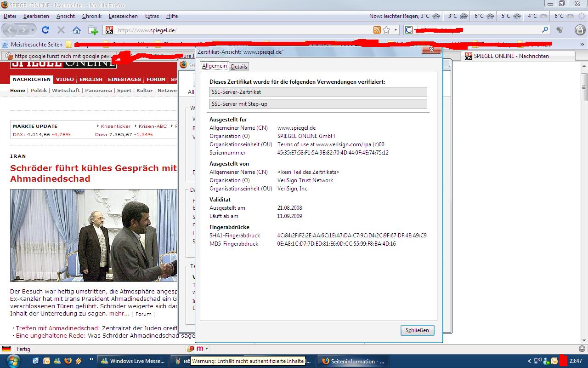Click the page vertical scrollbar
The image size is (588, 368).
point(584,202)
